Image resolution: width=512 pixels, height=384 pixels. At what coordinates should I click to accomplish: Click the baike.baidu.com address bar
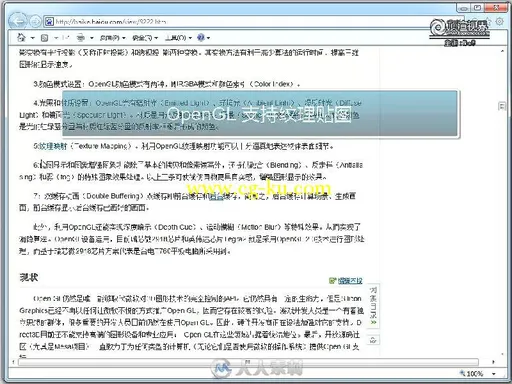click(253, 22)
